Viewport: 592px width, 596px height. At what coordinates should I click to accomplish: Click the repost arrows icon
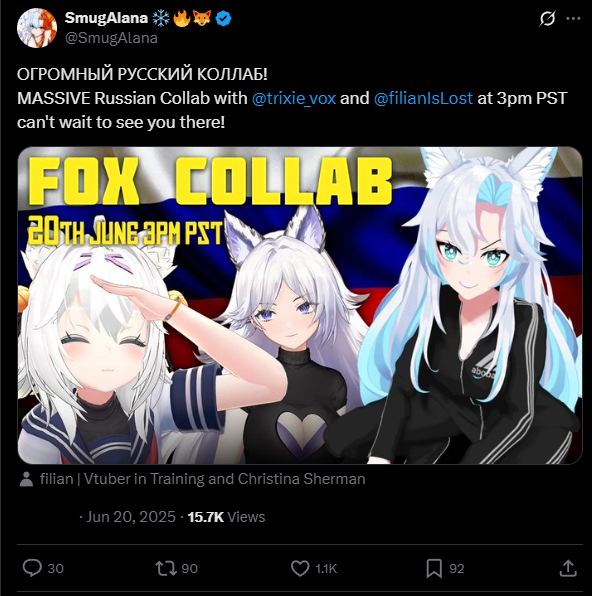(x=166, y=568)
